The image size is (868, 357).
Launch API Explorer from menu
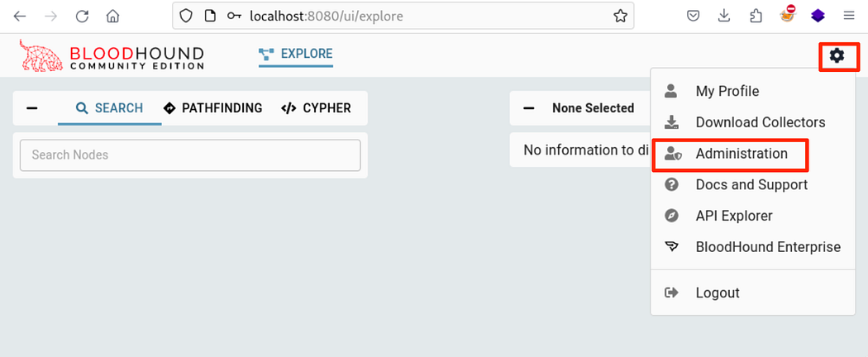point(753,216)
